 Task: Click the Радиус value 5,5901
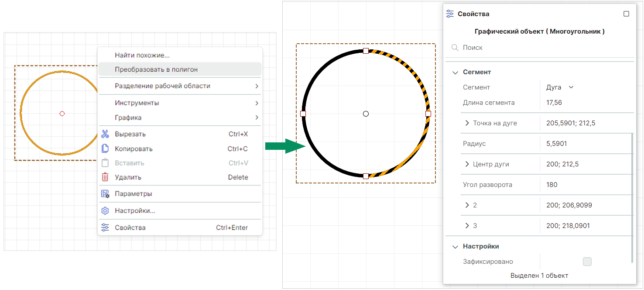[x=557, y=143]
